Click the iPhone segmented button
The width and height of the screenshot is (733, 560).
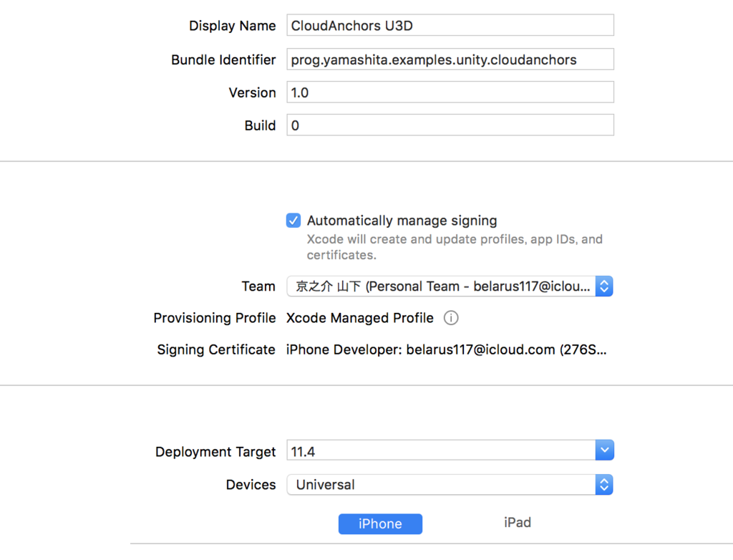pos(380,523)
